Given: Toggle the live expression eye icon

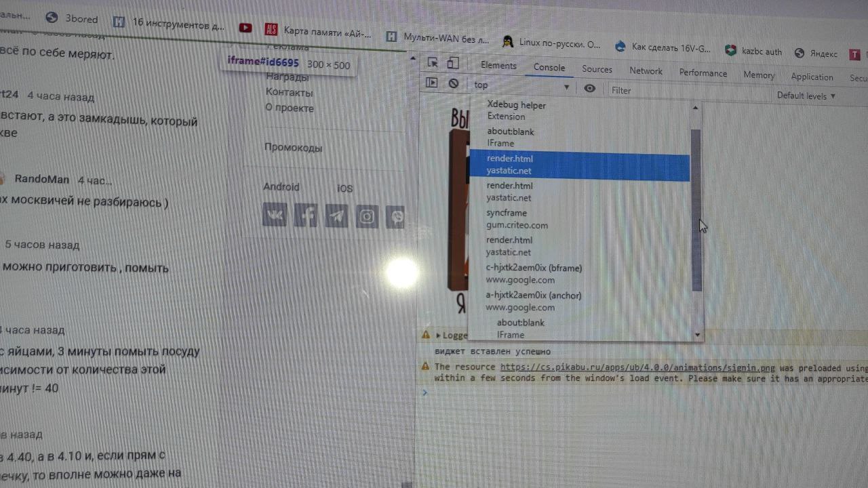Looking at the screenshot, I should point(590,88).
